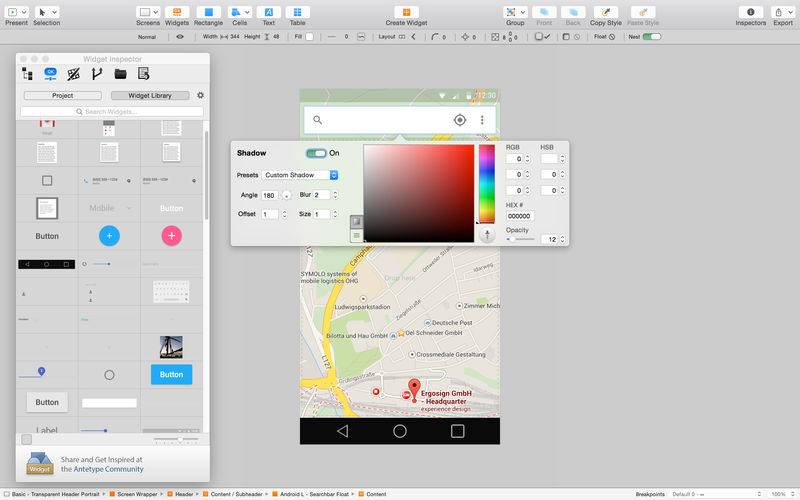Switch to the Widget Library tab
Image resolution: width=800 pixels, height=500 pixels.
pos(148,95)
